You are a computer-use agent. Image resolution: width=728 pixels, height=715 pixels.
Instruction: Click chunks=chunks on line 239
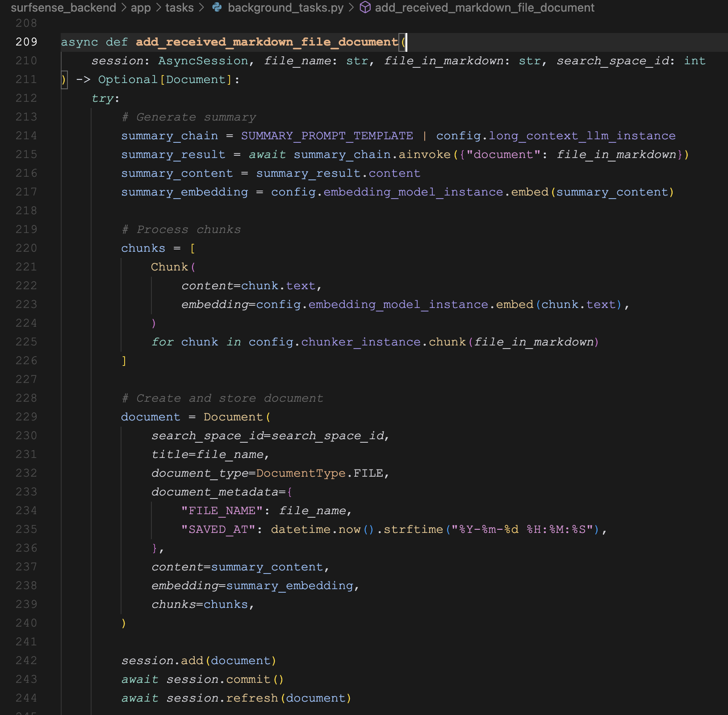[x=200, y=604]
